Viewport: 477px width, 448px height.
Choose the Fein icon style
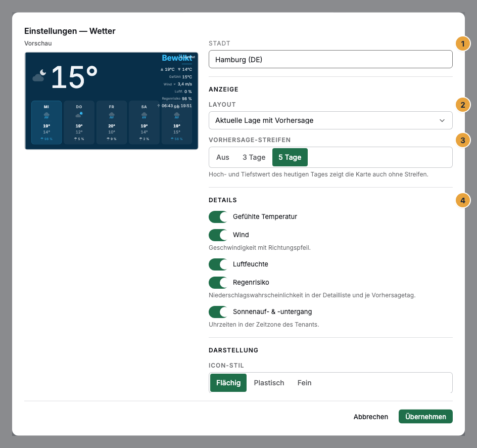pos(305,383)
